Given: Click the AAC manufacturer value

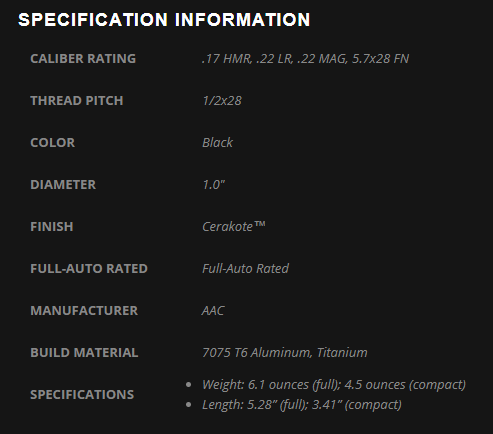Looking at the screenshot, I should click(x=213, y=311).
